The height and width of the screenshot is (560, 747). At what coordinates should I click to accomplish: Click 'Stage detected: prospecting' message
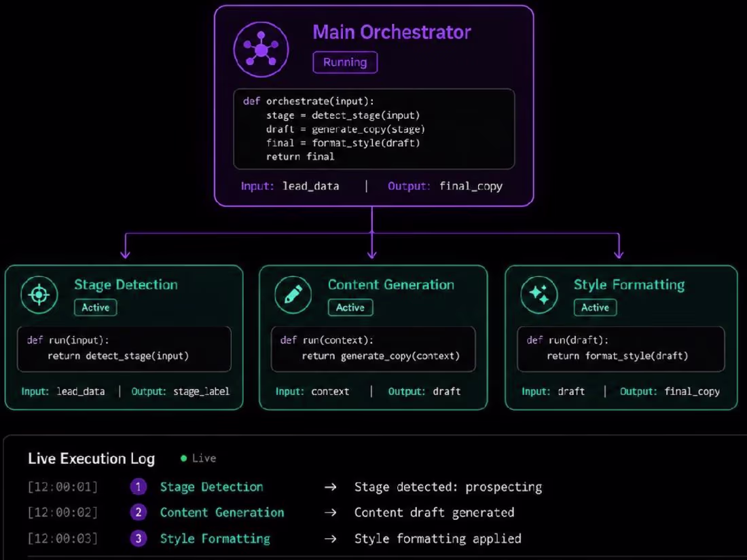point(448,487)
